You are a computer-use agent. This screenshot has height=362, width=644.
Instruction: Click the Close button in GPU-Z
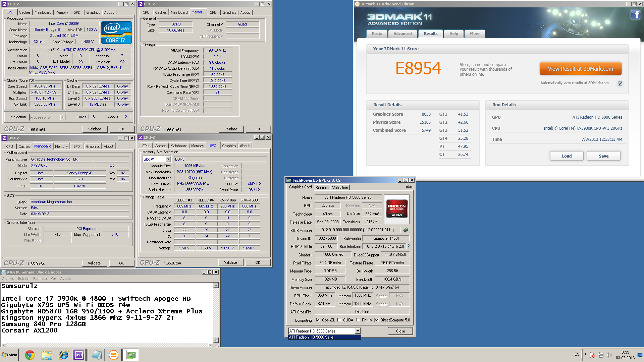tap(400, 331)
